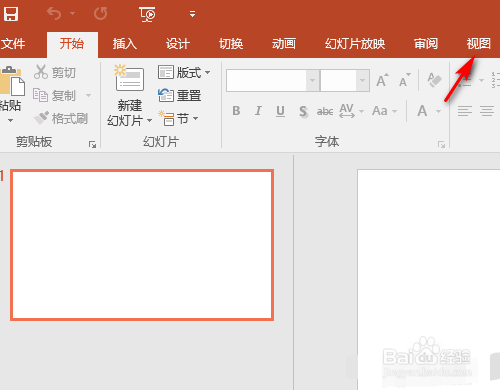Open the 复制 dropdown arrow
The height and width of the screenshot is (390, 500).
[x=88, y=95]
